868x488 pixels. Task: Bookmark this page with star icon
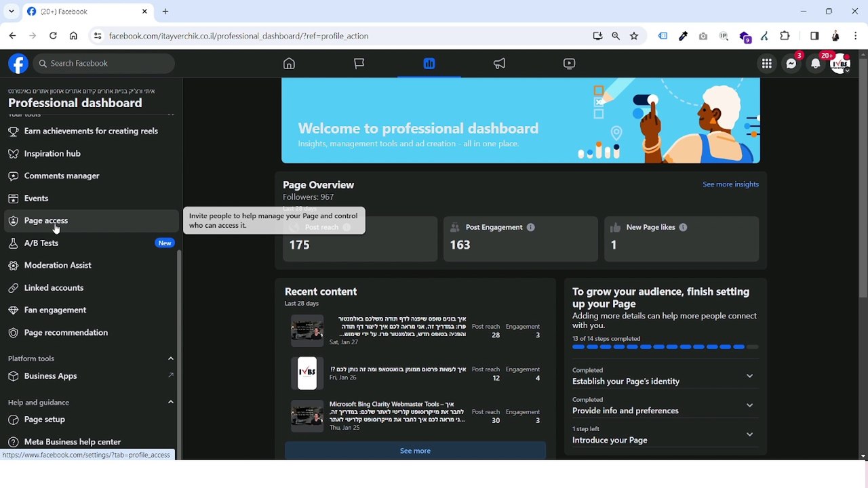click(x=634, y=36)
